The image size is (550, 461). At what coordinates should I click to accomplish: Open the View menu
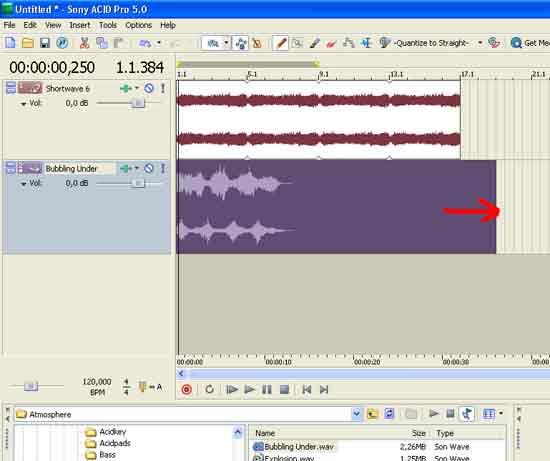53,25
